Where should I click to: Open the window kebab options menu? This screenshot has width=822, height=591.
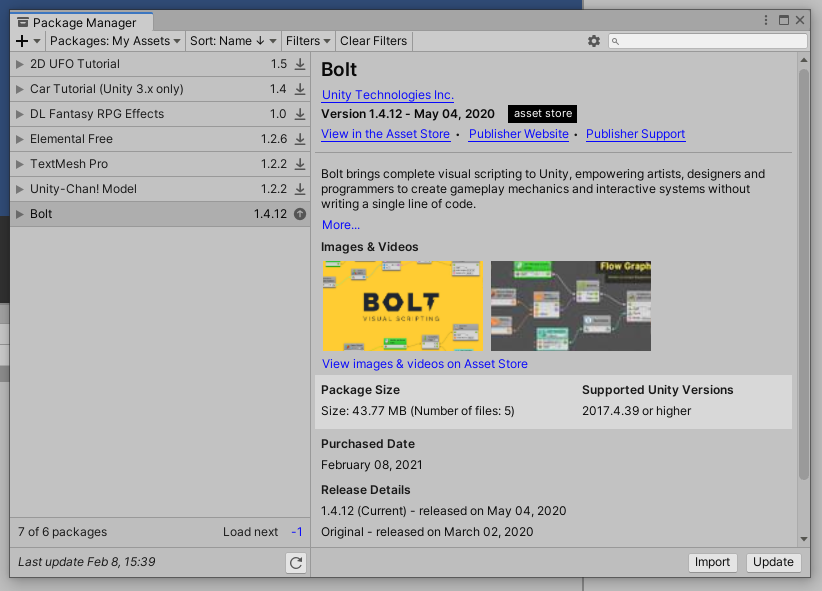tap(766, 20)
